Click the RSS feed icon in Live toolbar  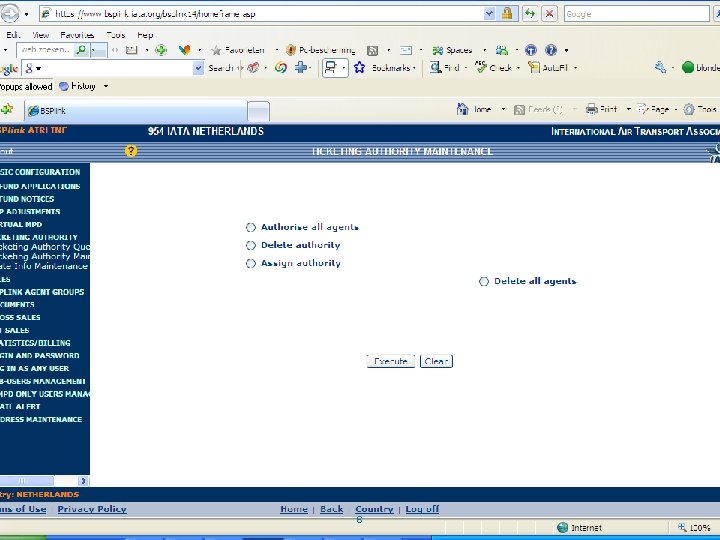click(372, 50)
